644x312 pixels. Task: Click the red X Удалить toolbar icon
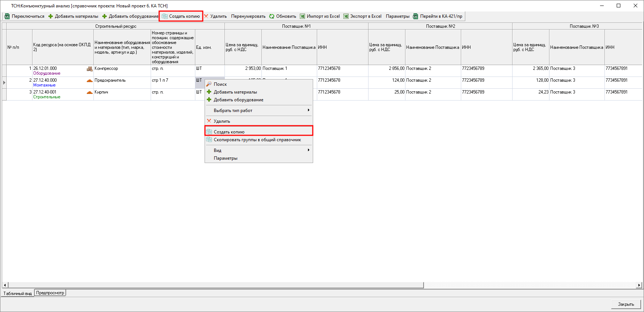[206, 16]
